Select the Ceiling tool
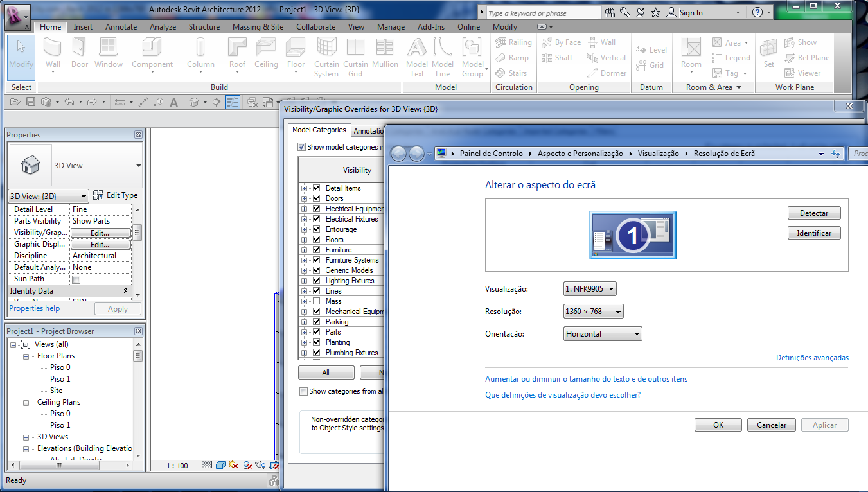This screenshot has width=868, height=492. [266, 53]
